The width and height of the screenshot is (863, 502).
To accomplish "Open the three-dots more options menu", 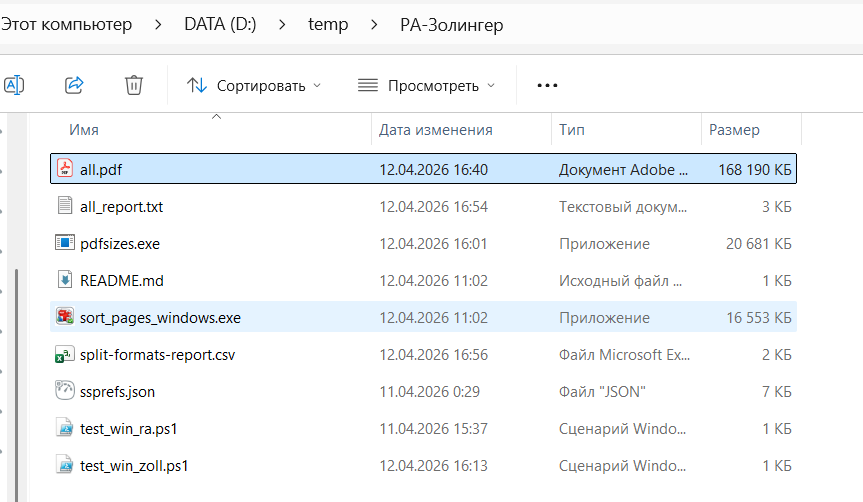I will tap(547, 85).
